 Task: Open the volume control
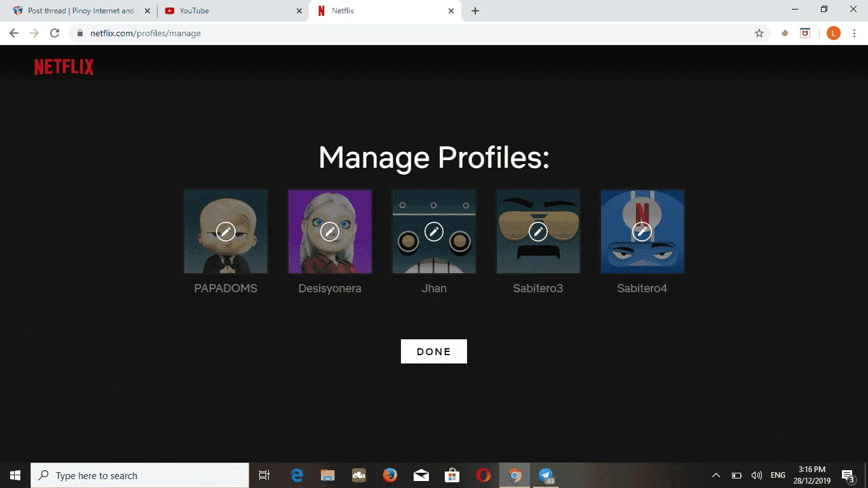(756, 475)
